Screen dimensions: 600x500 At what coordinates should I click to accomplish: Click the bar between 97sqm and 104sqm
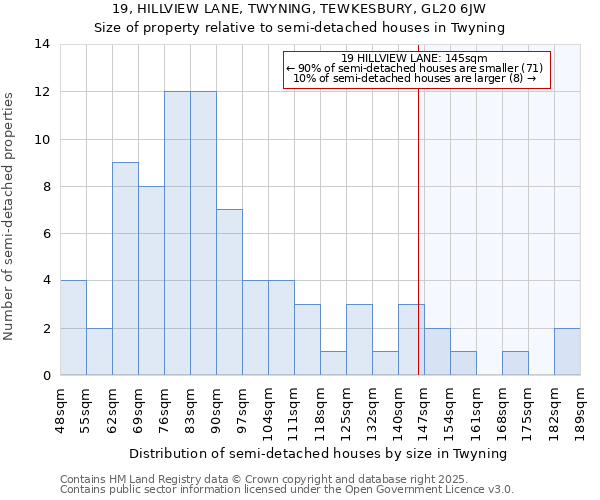pyautogui.click(x=256, y=328)
